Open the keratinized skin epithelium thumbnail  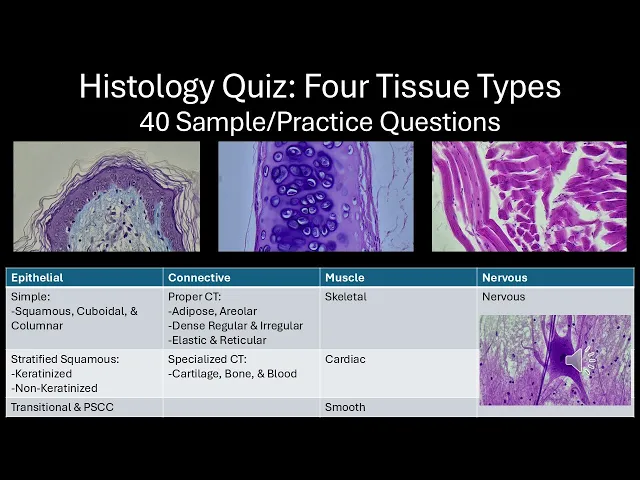pos(107,196)
